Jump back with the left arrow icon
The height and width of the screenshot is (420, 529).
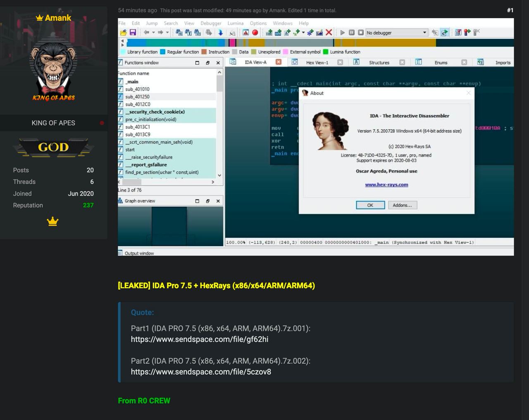click(x=146, y=33)
